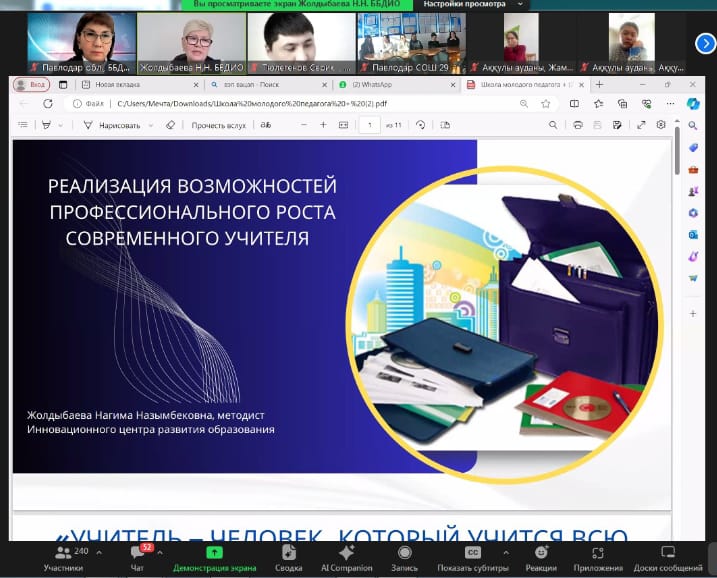Open the dropdown arrow next to Нарисовать
The width and height of the screenshot is (717, 578).
pyautogui.click(x=151, y=125)
